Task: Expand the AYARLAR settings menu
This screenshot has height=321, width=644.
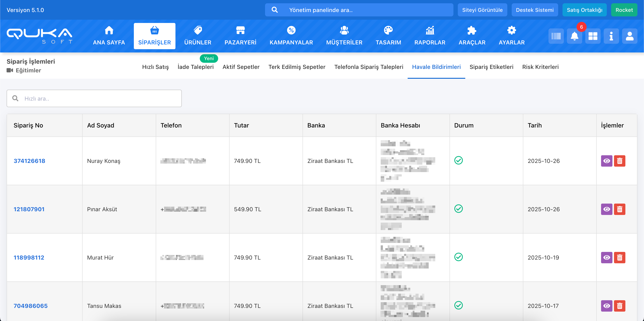Action: (511, 36)
